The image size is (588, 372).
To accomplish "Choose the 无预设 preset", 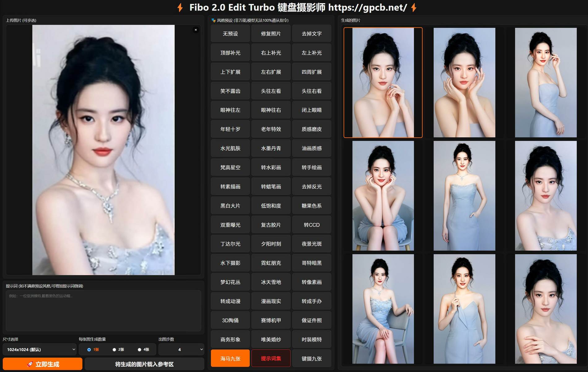I will pos(230,34).
